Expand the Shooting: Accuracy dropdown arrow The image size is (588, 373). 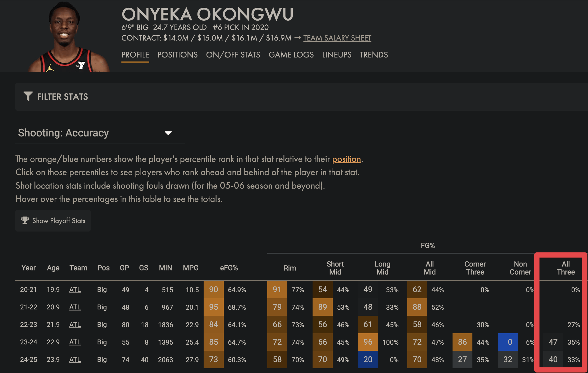pos(168,133)
